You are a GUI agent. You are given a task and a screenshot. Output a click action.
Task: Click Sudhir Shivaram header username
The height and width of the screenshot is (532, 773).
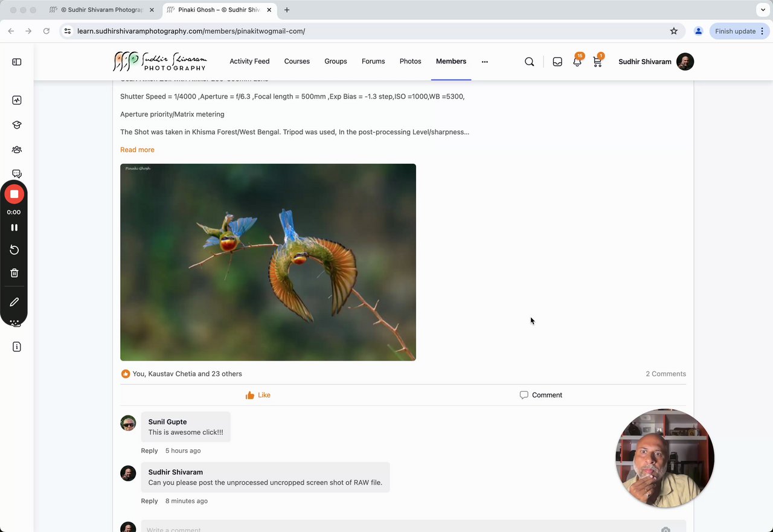pos(644,62)
